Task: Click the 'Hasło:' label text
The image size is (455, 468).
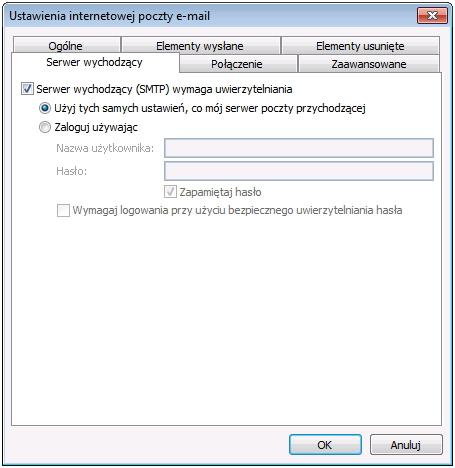Action: point(71,171)
